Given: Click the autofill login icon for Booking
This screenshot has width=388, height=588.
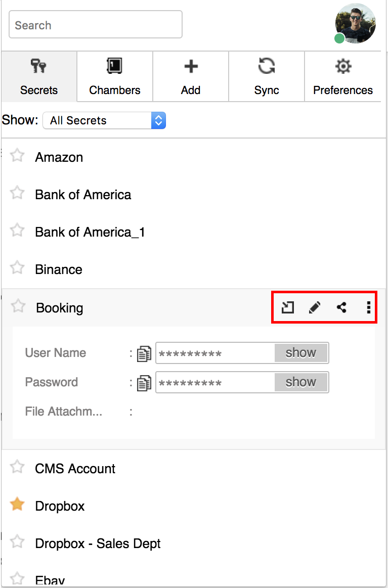Looking at the screenshot, I should click(287, 307).
